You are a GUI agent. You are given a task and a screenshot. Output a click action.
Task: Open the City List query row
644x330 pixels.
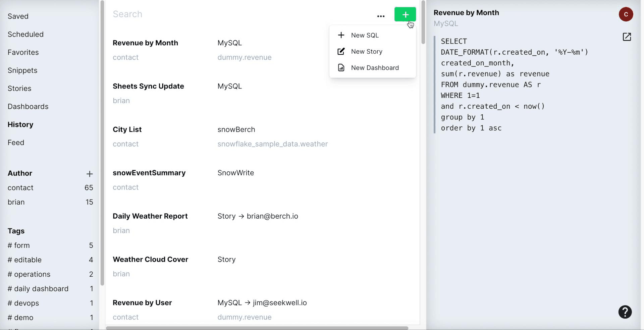[x=127, y=129]
